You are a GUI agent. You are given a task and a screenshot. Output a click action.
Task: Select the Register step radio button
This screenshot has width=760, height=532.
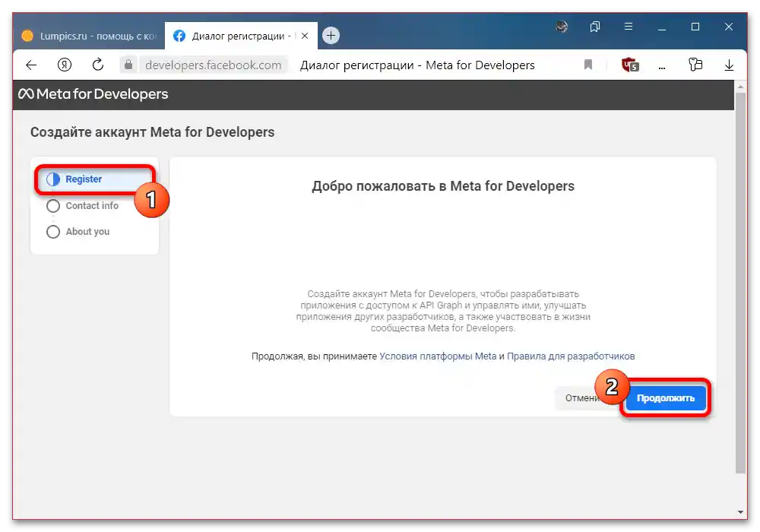point(53,179)
